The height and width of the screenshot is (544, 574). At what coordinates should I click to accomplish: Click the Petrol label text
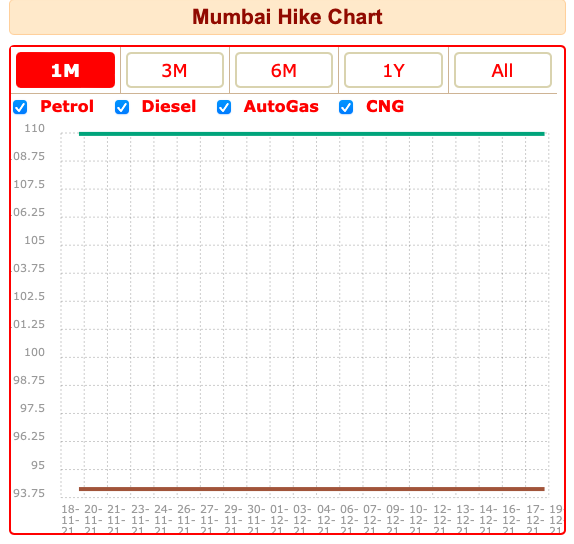67,107
